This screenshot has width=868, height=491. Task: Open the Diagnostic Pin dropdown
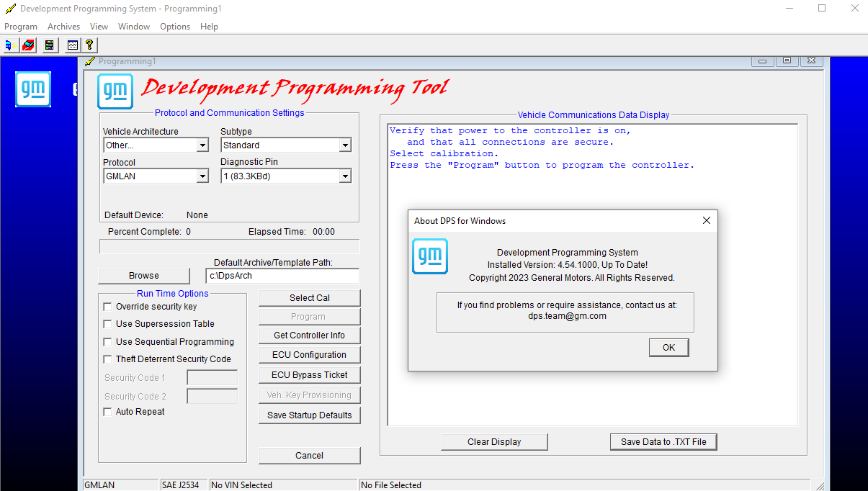[345, 176]
